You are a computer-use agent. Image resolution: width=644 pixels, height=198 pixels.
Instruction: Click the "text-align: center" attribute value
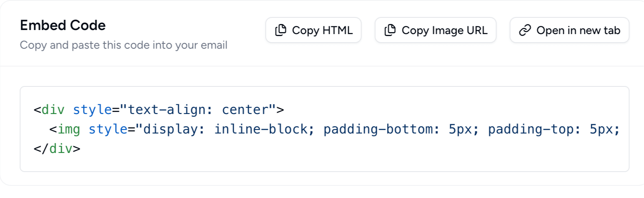[x=198, y=110]
